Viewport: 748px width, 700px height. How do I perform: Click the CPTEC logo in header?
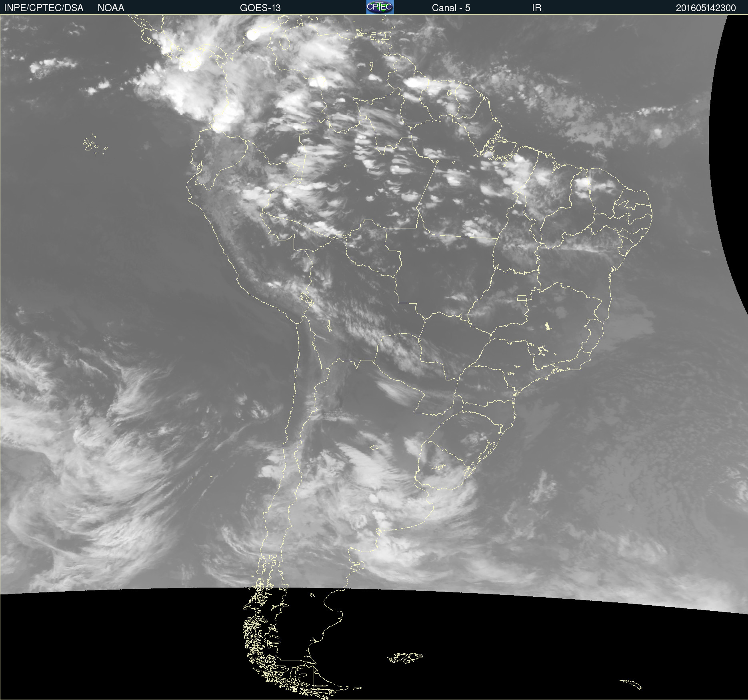pyautogui.click(x=380, y=7)
